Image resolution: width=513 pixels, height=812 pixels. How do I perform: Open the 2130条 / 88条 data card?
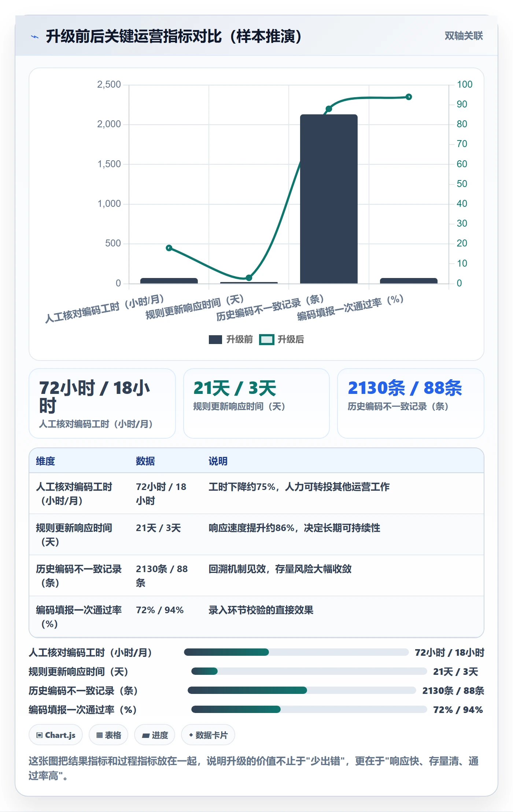411,403
